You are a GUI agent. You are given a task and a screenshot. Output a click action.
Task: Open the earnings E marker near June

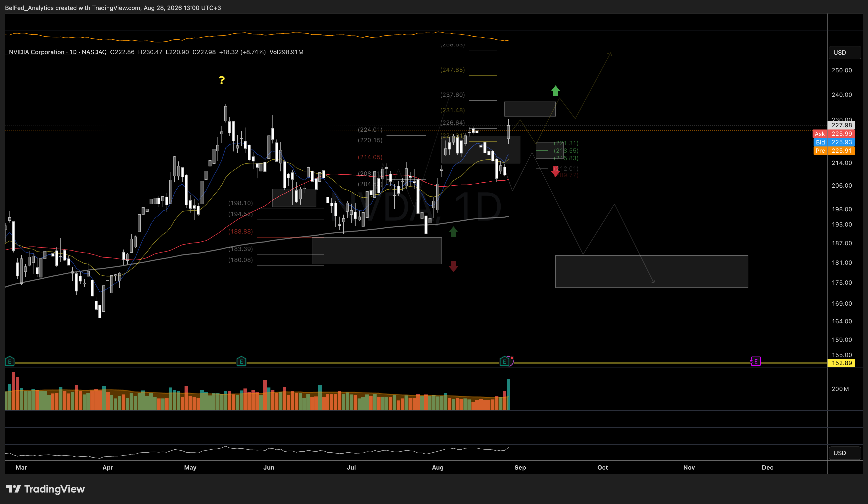click(x=241, y=362)
